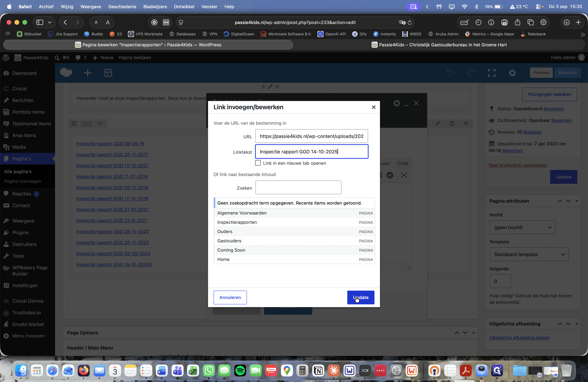Collapse the Uitgelichte afbeelding panel
The width and height of the screenshot is (588, 382).
[577, 324]
